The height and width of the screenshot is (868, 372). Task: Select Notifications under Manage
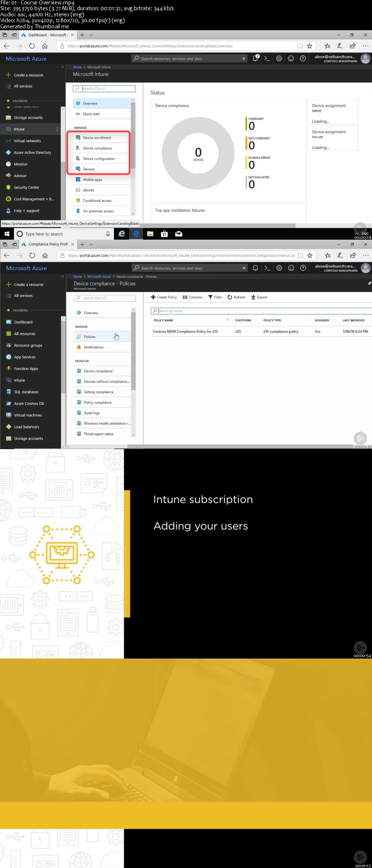pyautogui.click(x=93, y=347)
